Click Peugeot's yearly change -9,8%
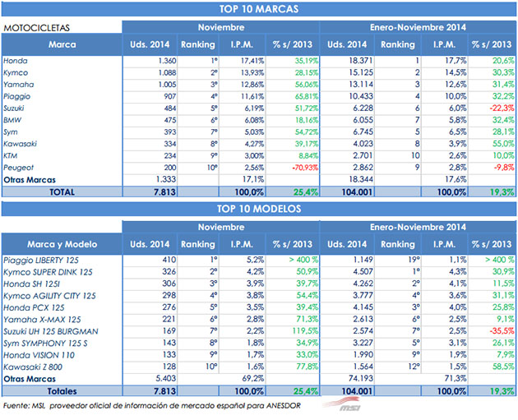The width and height of the screenshot is (518, 420). tap(504, 168)
